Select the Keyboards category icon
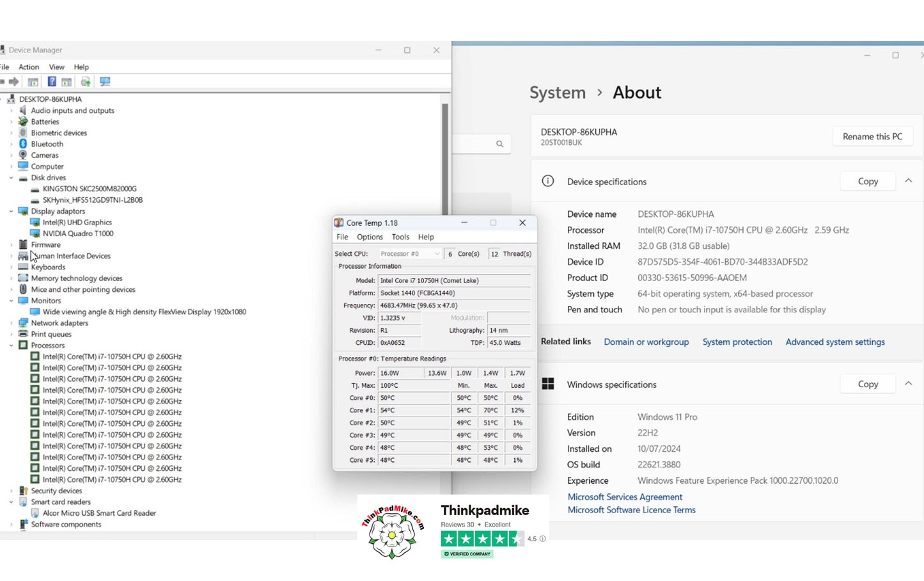This screenshot has height=581, width=924. click(23, 267)
